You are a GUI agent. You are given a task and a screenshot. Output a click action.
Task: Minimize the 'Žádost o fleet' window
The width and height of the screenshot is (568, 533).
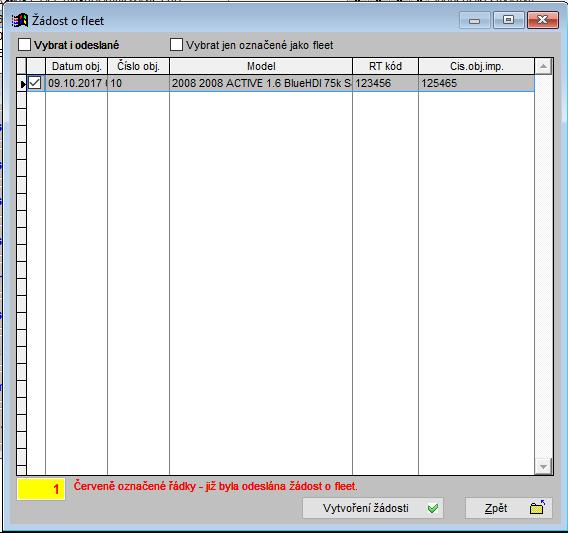click(475, 20)
